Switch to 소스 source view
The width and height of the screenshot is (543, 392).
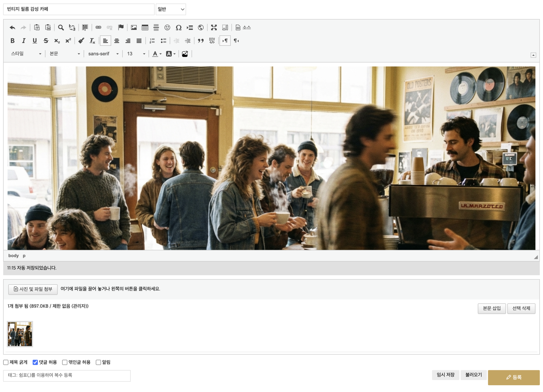click(243, 27)
